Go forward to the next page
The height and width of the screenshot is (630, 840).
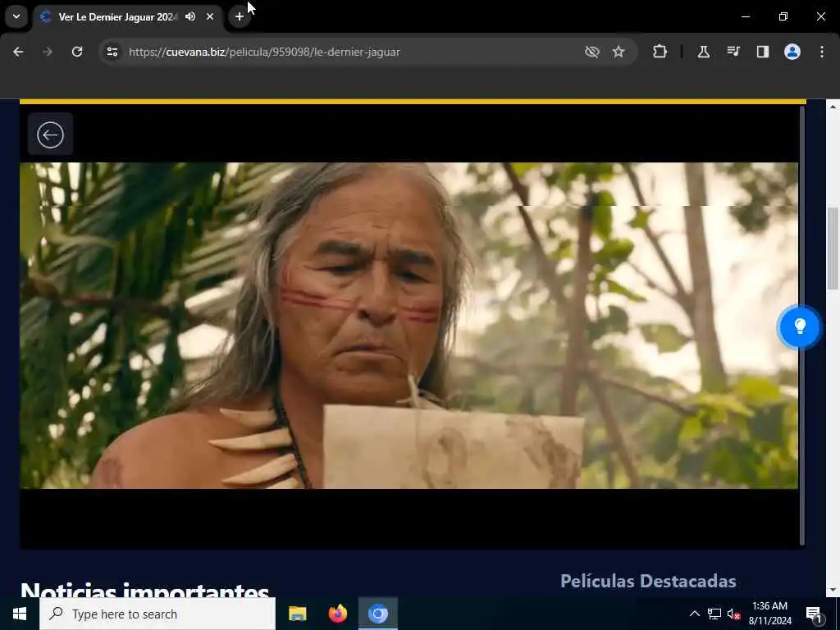[48, 52]
